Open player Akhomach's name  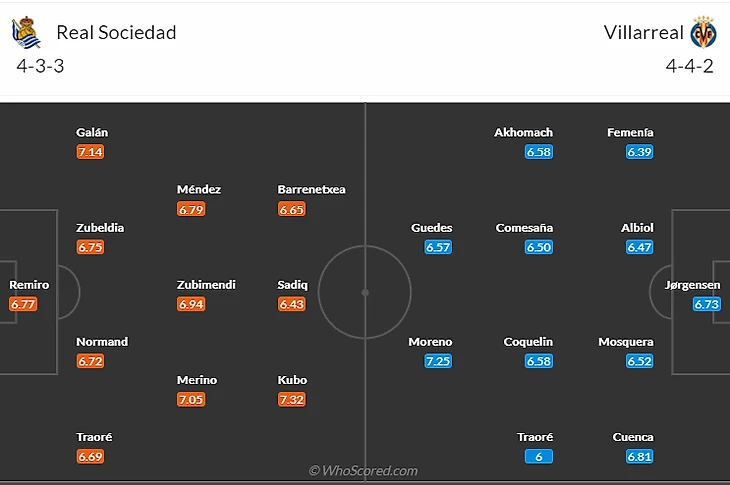pyautogui.click(x=523, y=132)
